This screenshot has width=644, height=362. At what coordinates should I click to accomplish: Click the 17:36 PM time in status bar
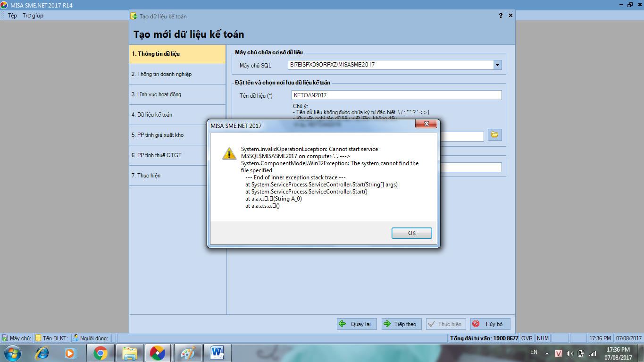(x=601, y=338)
